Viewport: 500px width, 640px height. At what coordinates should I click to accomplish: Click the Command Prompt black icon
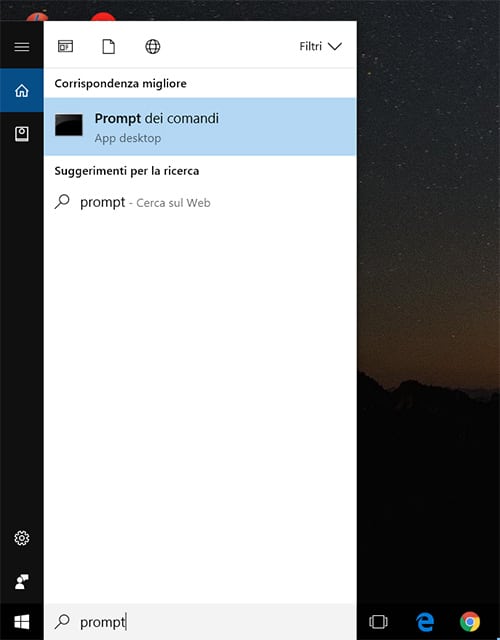69,125
